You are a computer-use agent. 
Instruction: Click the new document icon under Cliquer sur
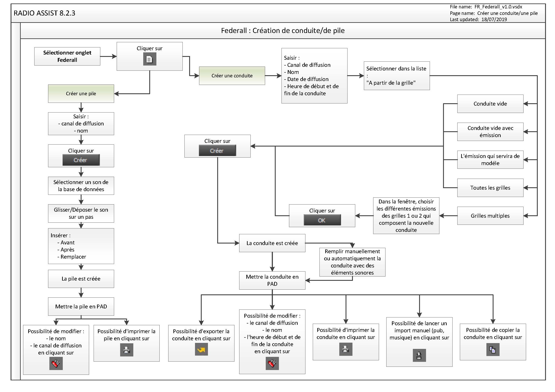[149, 59]
